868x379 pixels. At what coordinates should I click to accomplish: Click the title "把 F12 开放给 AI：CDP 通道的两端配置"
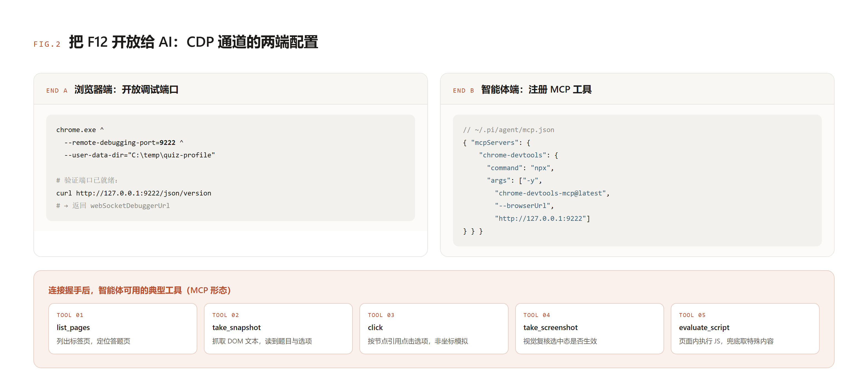[x=193, y=42]
